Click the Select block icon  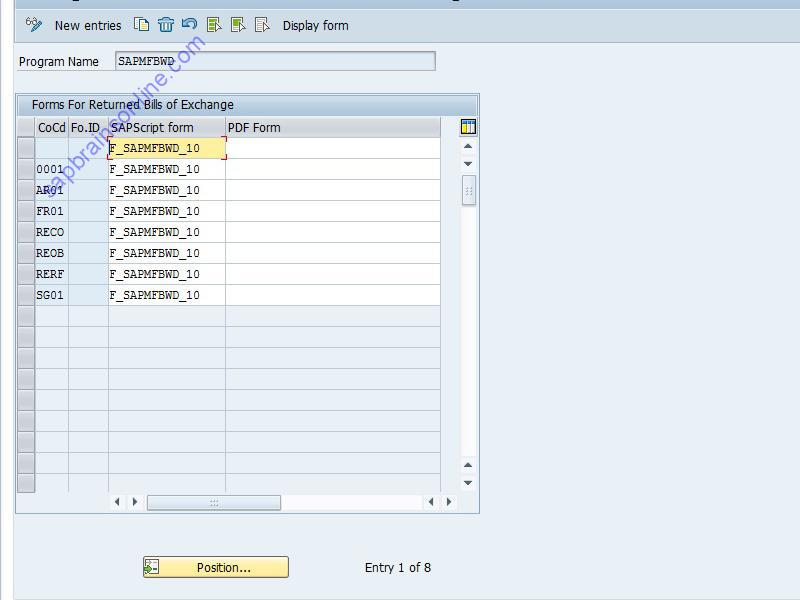[238, 24]
